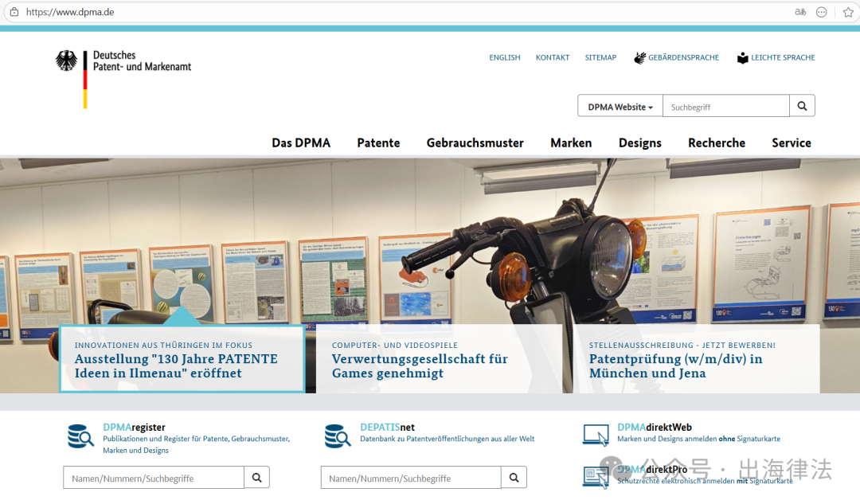Click the lock icon in the address bar

pyautogui.click(x=14, y=12)
